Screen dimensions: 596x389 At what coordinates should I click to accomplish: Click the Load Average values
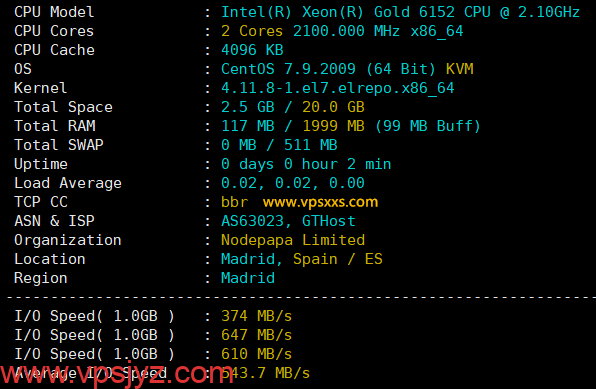pyautogui.click(x=293, y=183)
